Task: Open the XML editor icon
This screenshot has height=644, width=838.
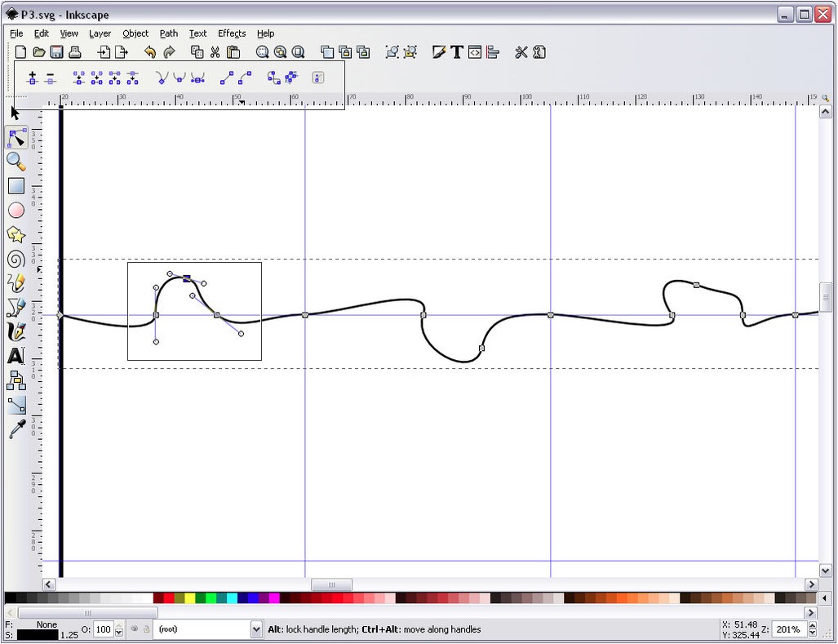Action: tap(475, 52)
